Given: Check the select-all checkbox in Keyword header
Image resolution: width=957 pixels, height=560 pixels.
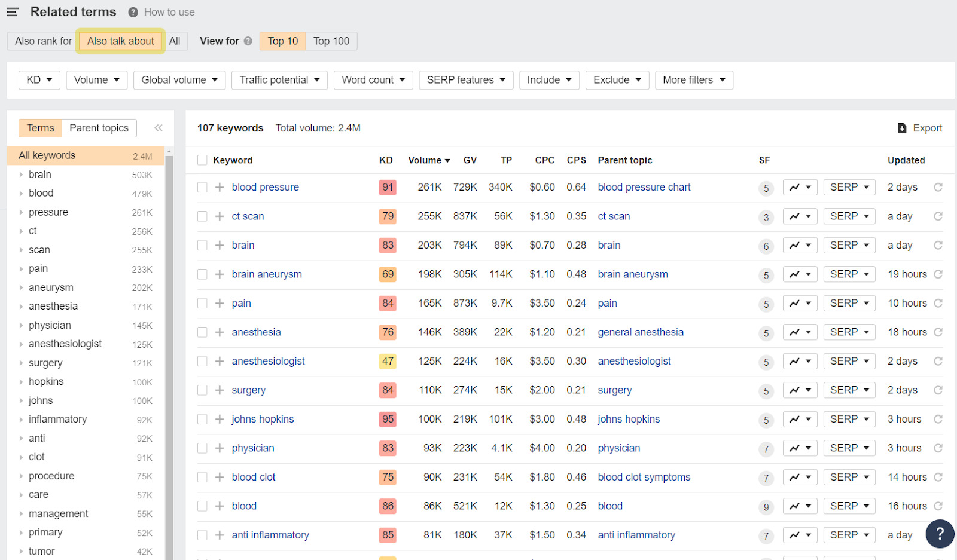Looking at the screenshot, I should [202, 160].
